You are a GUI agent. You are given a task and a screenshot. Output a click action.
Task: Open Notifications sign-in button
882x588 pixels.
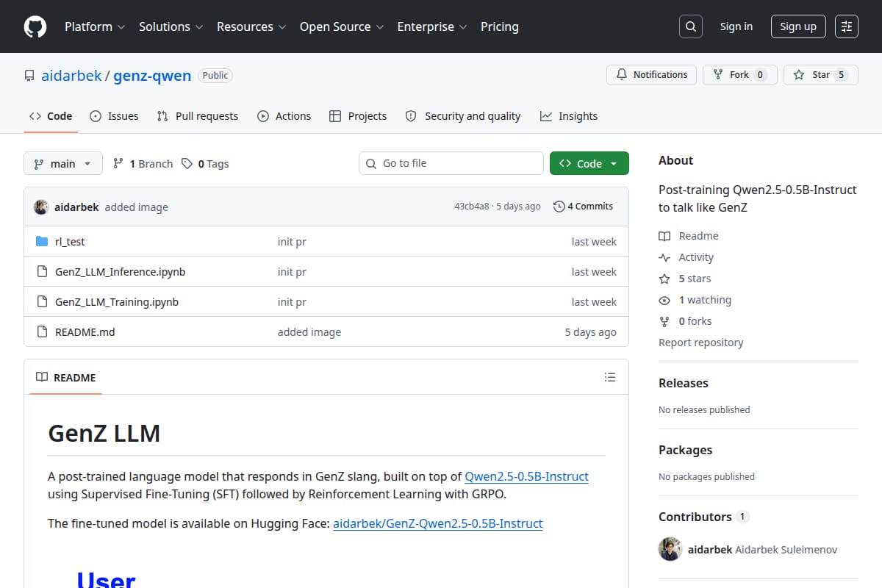coord(651,75)
